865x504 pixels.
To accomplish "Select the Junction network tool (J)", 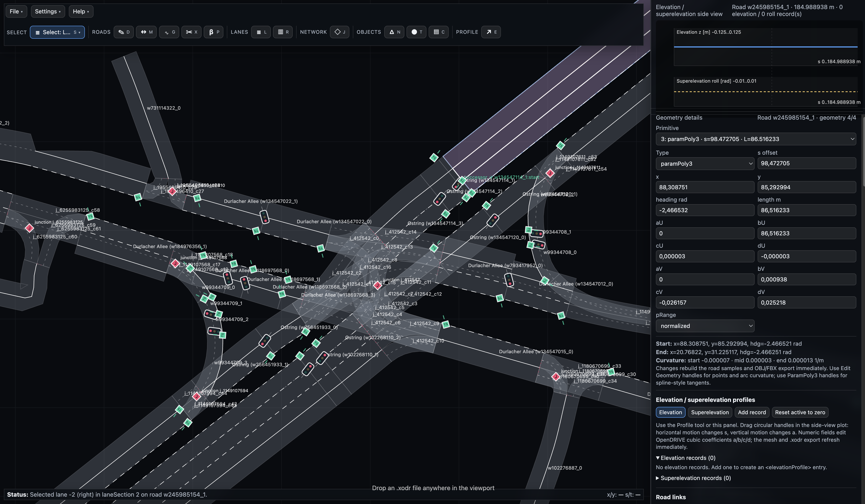I will point(339,32).
